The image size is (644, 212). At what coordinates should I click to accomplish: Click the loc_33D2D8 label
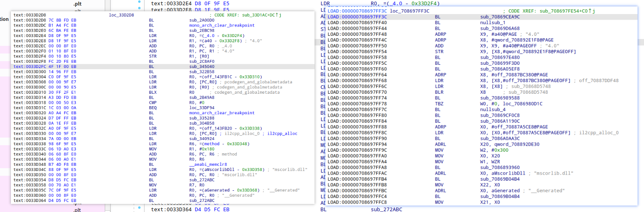(x=121, y=15)
